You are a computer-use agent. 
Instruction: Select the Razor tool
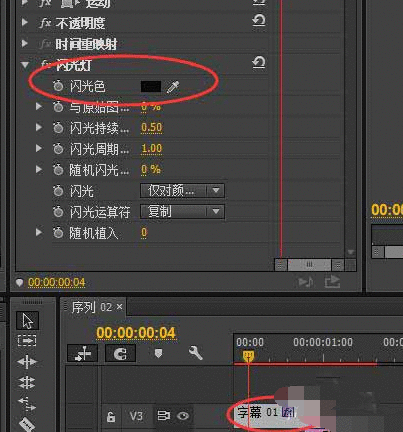click(27, 424)
